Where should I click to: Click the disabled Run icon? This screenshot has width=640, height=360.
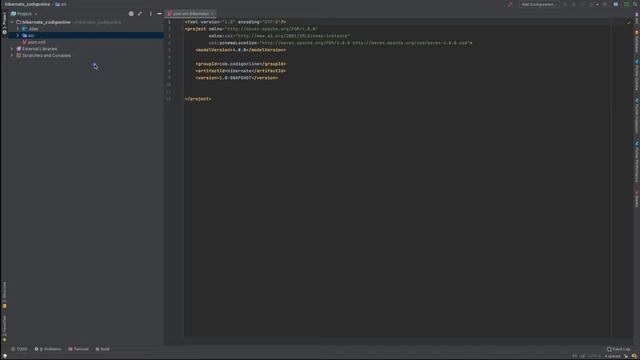click(565, 4)
